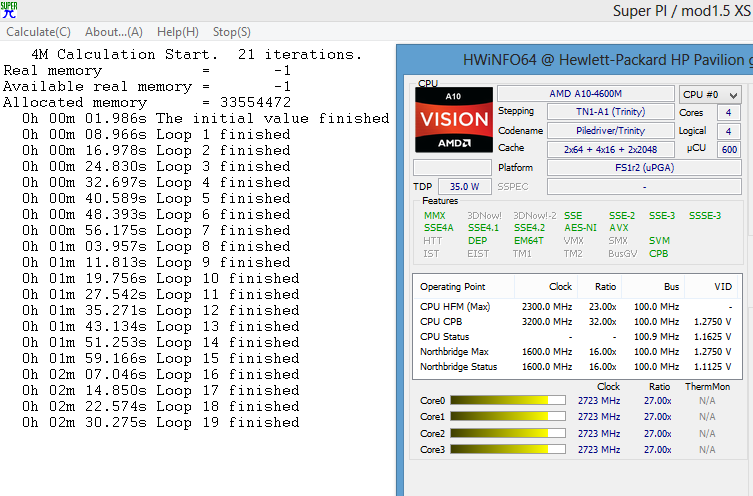Select the Northbridge Status row
This screenshot has height=496, width=753.
[x=577, y=366]
